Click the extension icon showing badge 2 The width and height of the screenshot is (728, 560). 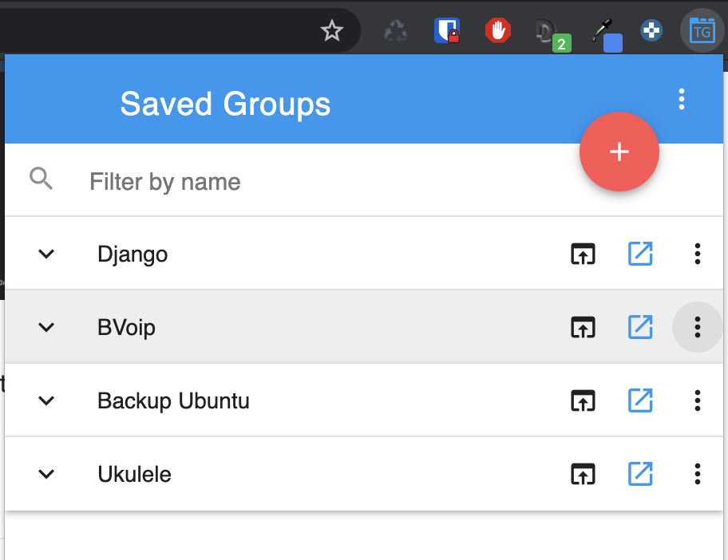(x=552, y=30)
